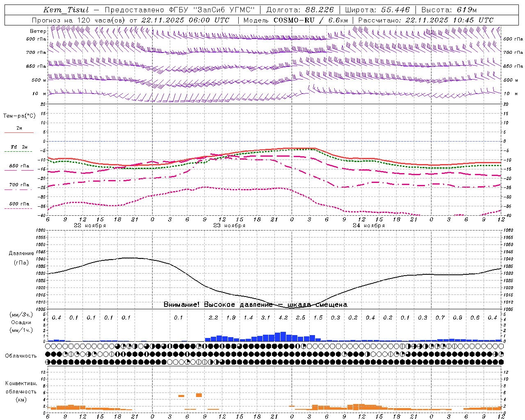Click the 2.5 precipitation value

click(x=300, y=318)
